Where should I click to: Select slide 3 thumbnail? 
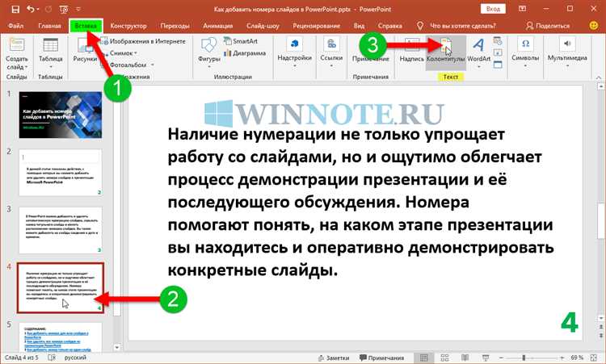pyautogui.click(x=61, y=230)
